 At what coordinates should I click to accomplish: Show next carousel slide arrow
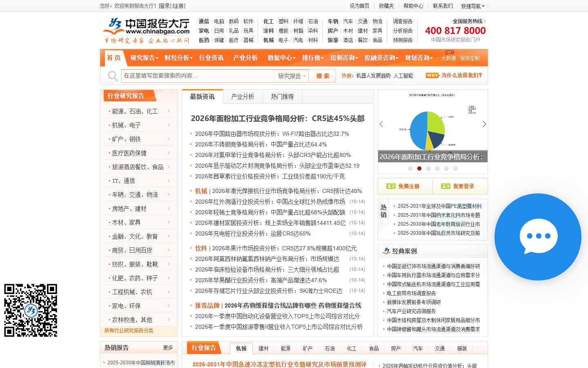[484, 124]
